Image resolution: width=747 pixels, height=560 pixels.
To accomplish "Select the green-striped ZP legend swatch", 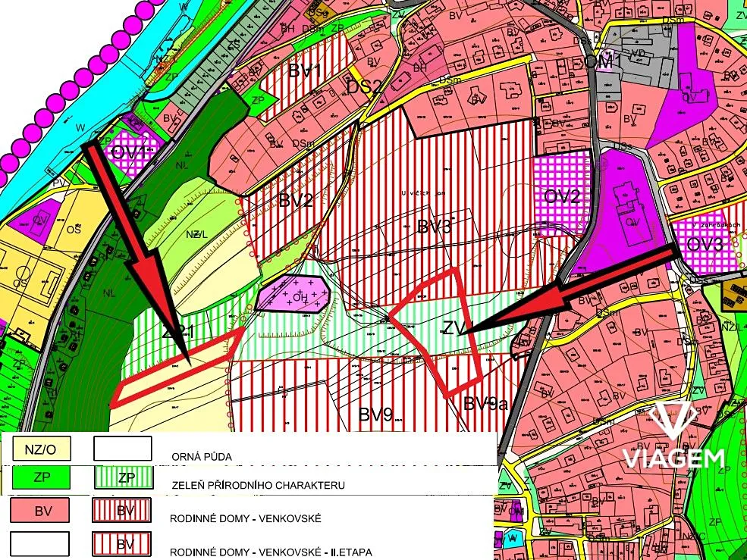I will coord(122,478).
